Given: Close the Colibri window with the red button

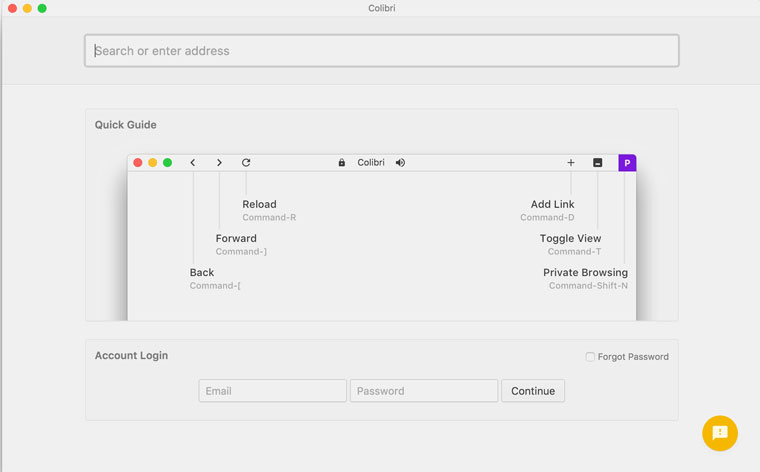Looking at the screenshot, I should (13, 8).
